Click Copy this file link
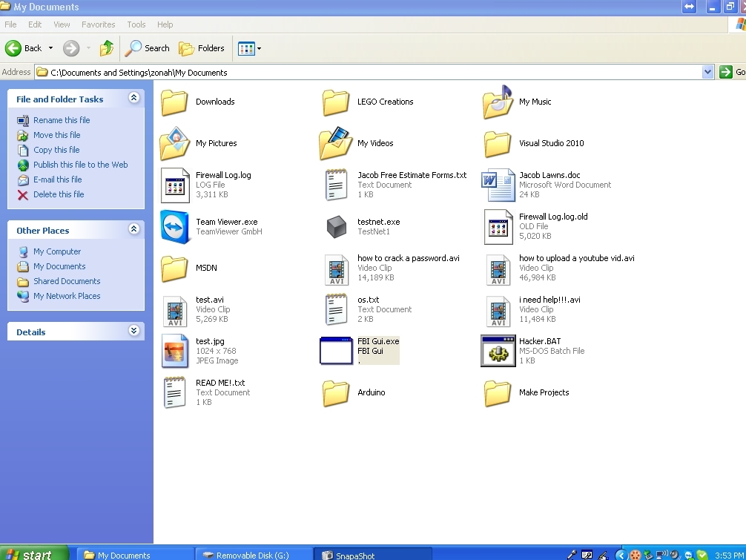746x560 pixels. point(56,150)
